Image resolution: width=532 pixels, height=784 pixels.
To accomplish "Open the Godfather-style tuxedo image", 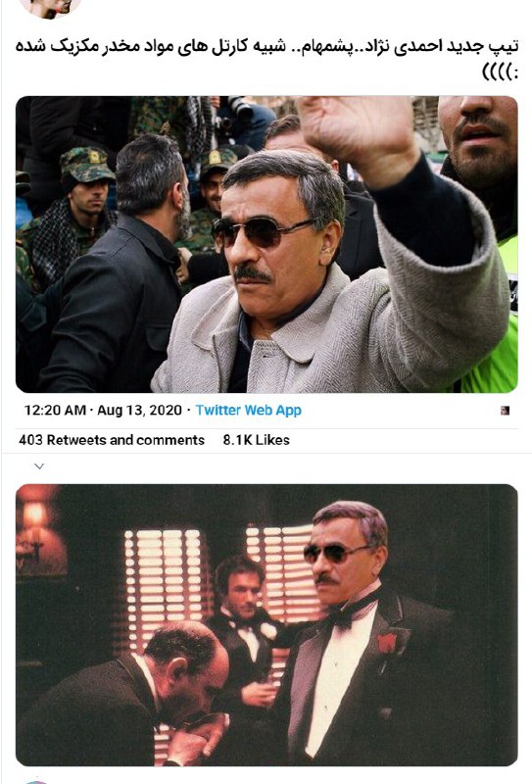I will point(266,624).
